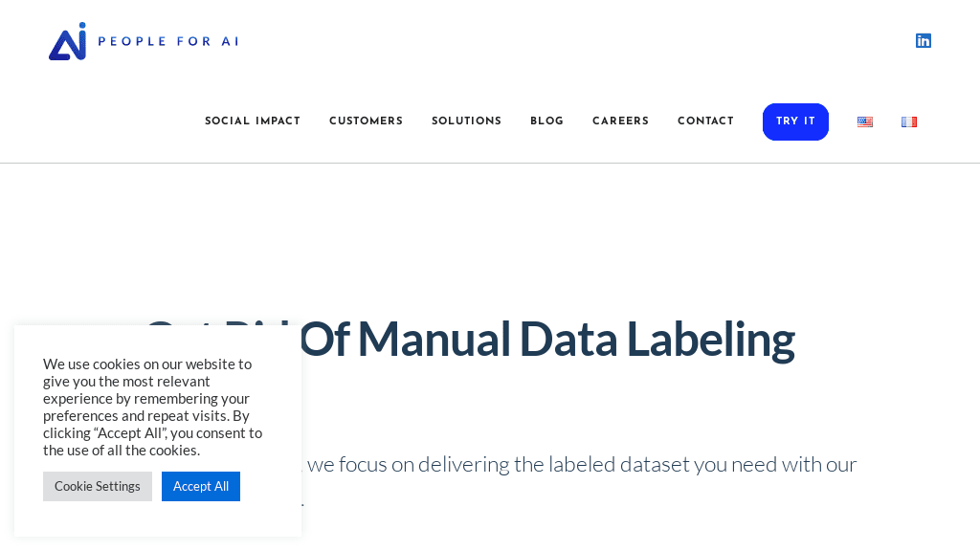Click the TRY IT call-to-action button
980x551 pixels.
795,121
